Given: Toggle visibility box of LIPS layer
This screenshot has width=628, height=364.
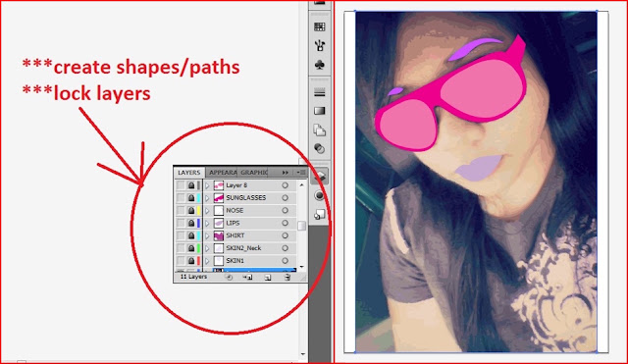Looking at the screenshot, I should click(x=181, y=223).
